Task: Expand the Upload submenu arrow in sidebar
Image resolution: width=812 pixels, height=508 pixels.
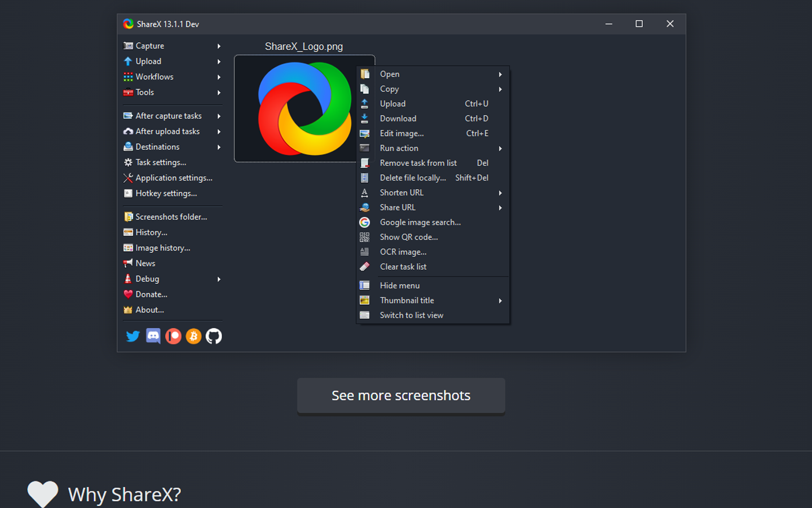Action: click(219, 61)
